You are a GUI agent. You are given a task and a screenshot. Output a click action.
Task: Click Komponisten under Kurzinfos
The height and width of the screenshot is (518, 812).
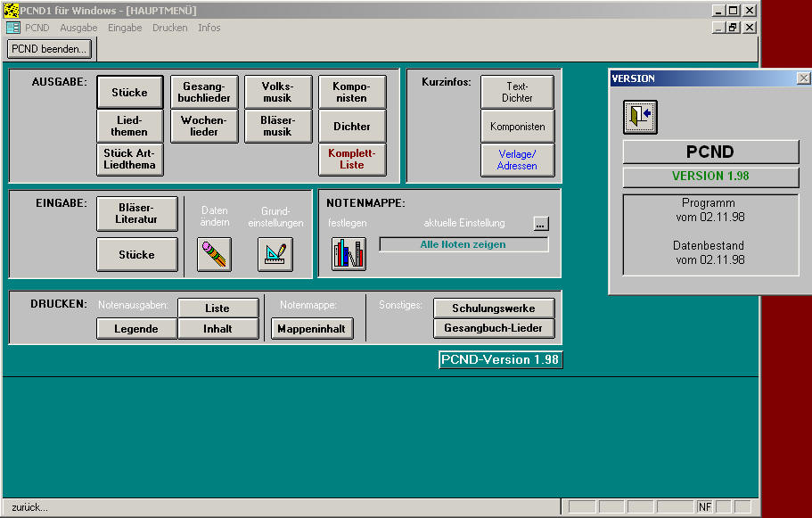[517, 126]
